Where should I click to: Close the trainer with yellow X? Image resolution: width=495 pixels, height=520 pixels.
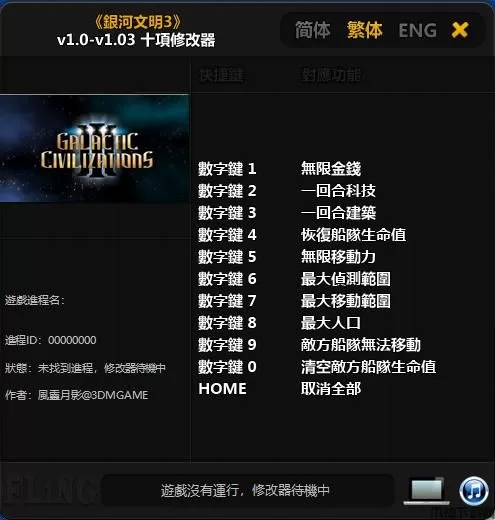coord(460,30)
